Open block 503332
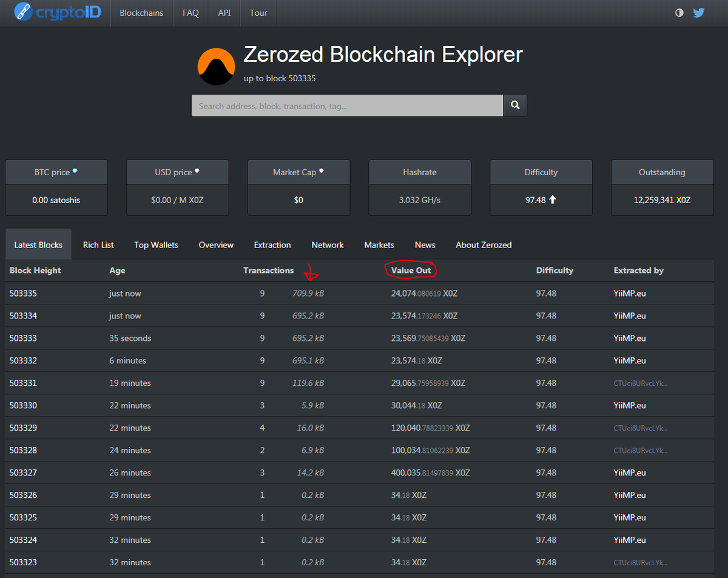The height and width of the screenshot is (578, 728). click(23, 360)
